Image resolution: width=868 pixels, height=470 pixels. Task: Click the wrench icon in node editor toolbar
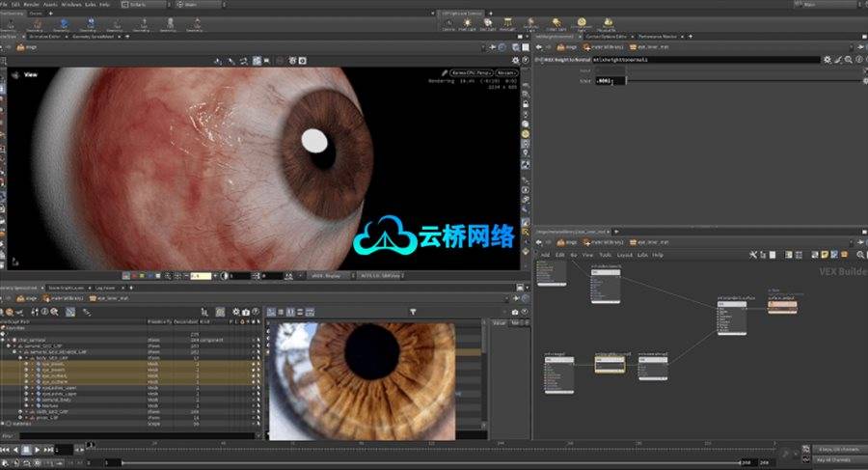tap(752, 255)
